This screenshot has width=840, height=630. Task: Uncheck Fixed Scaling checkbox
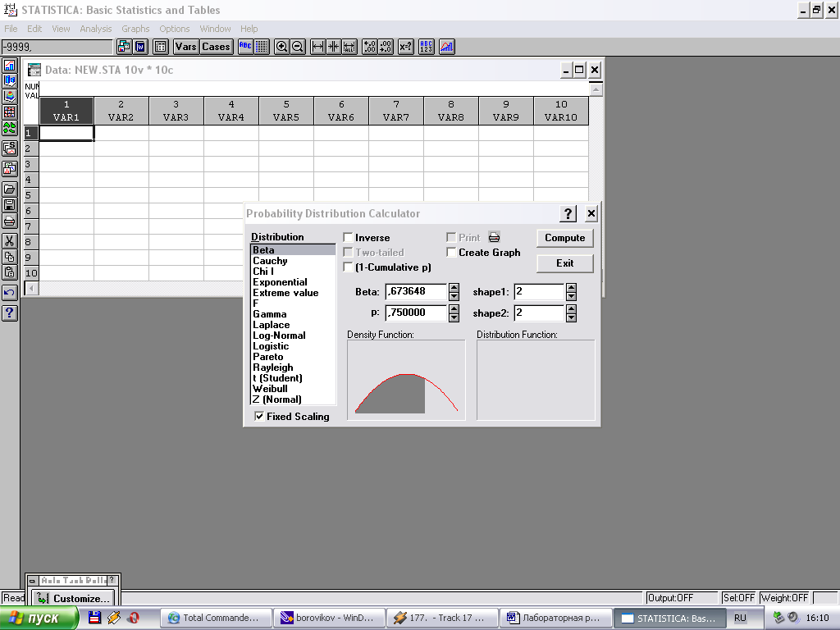[259, 416]
